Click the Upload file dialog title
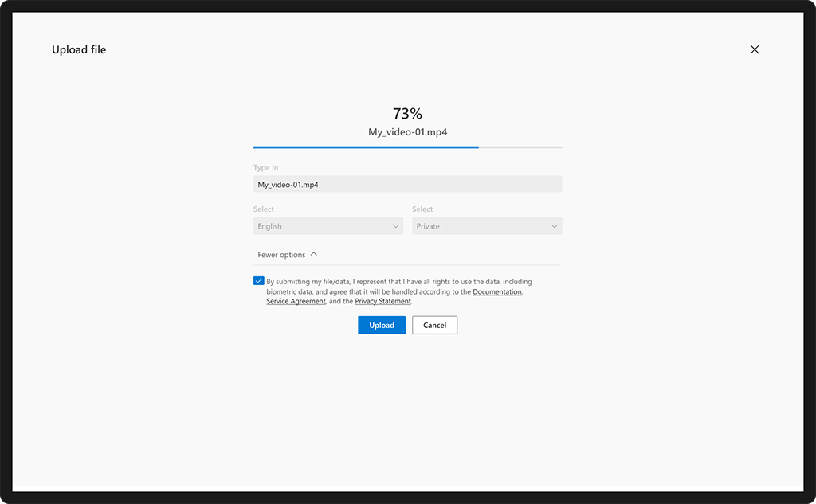The height and width of the screenshot is (504, 816). click(x=79, y=49)
